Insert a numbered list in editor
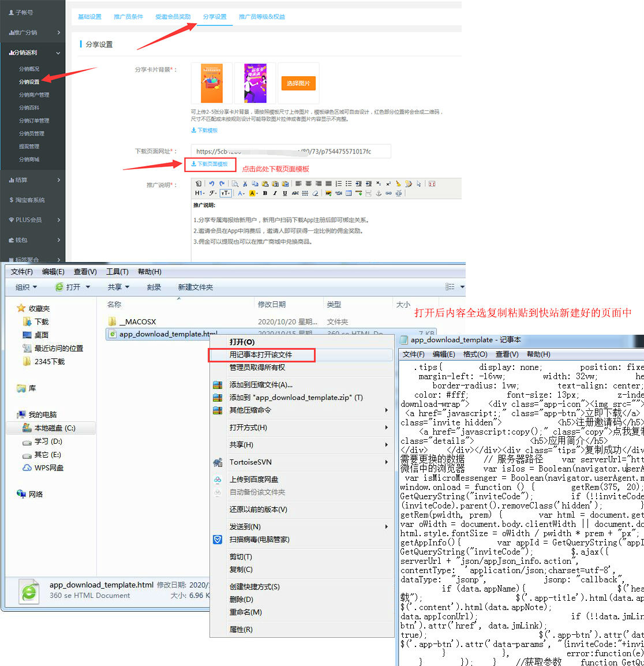The image size is (644, 666). click(x=339, y=184)
